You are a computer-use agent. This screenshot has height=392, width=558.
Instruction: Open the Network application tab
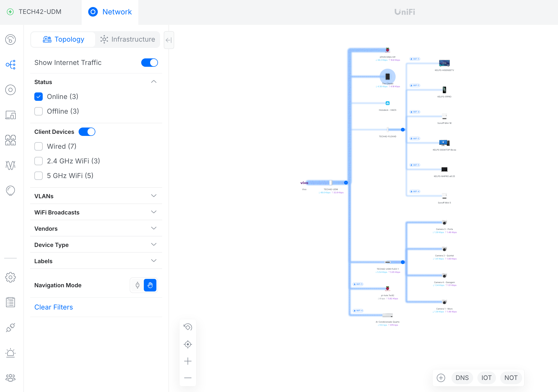click(110, 12)
